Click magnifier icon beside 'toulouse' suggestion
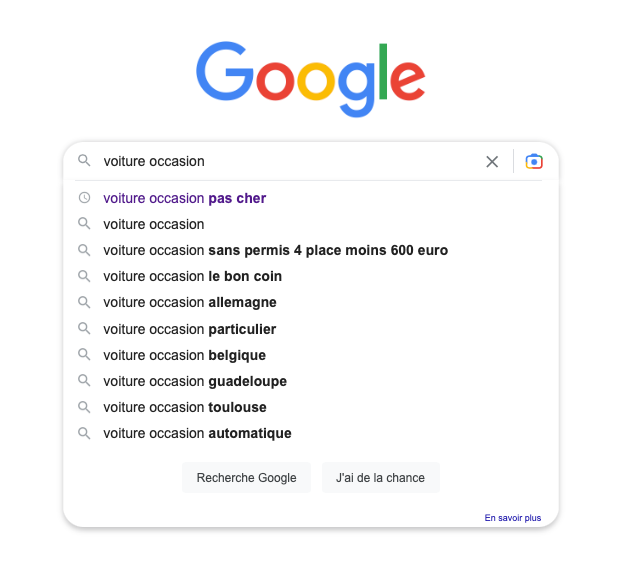Image resolution: width=631 pixels, height=561 pixels. (x=84, y=407)
